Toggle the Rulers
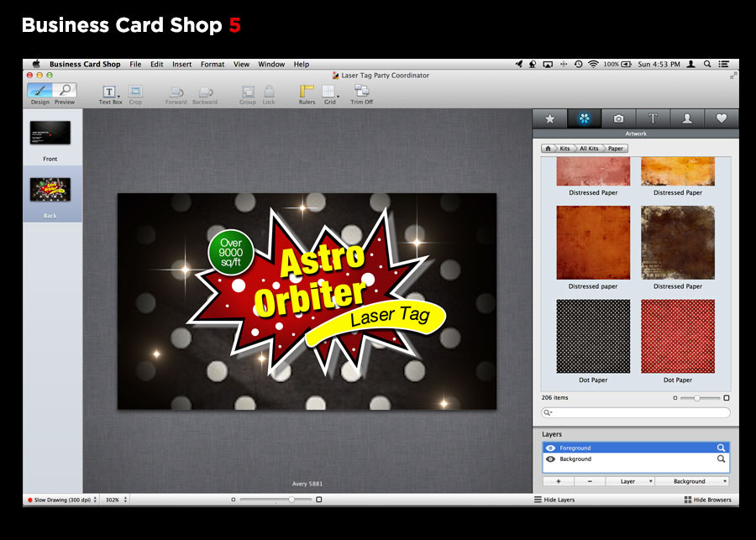The height and width of the screenshot is (540, 756). click(x=307, y=95)
